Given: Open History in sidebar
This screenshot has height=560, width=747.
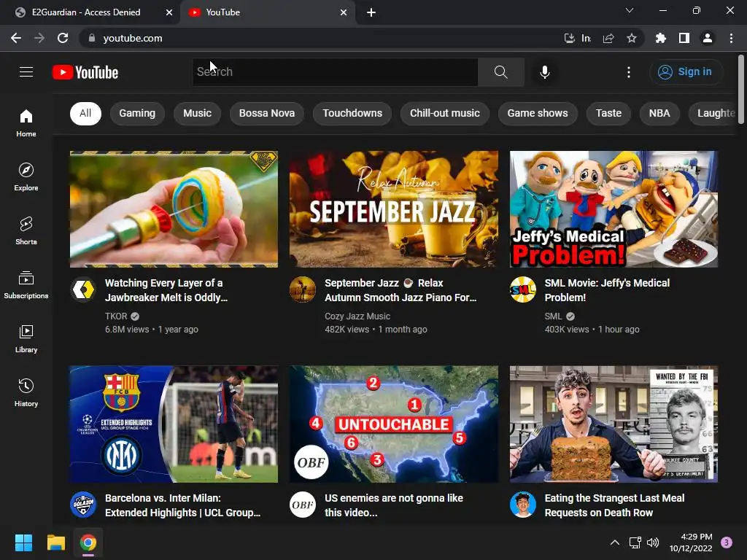Looking at the screenshot, I should pyautogui.click(x=26, y=392).
